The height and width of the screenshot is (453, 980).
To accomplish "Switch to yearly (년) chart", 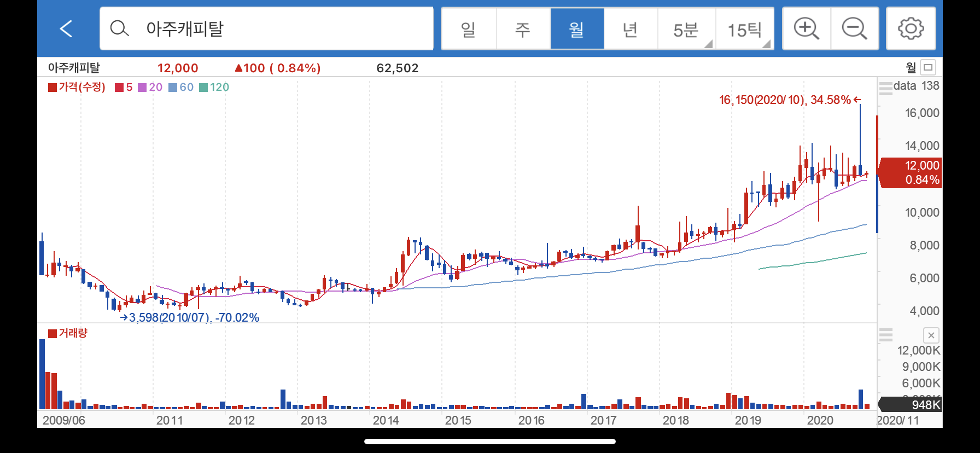I will [631, 28].
